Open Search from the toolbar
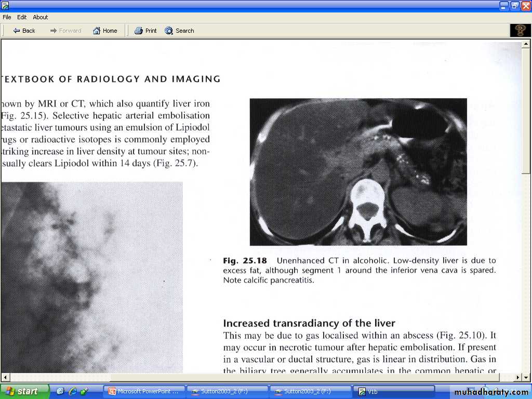 click(x=179, y=31)
